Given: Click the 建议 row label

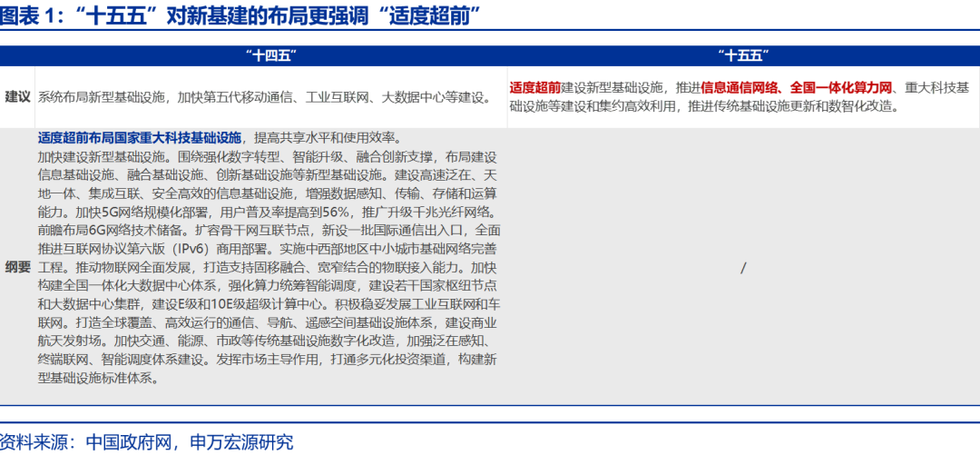Looking at the screenshot, I should click(x=17, y=96).
